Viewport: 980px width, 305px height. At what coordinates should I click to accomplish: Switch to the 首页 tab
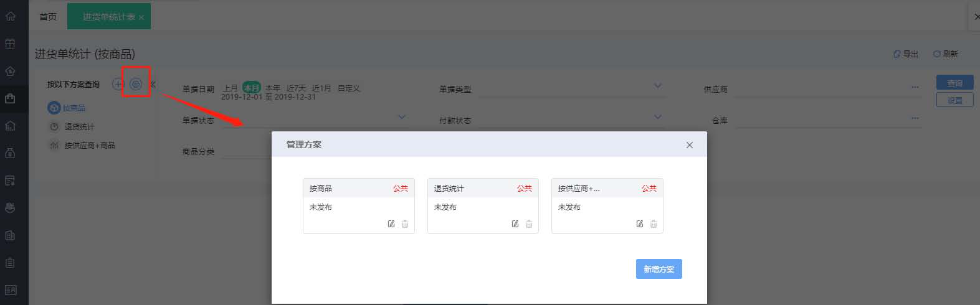[48, 17]
